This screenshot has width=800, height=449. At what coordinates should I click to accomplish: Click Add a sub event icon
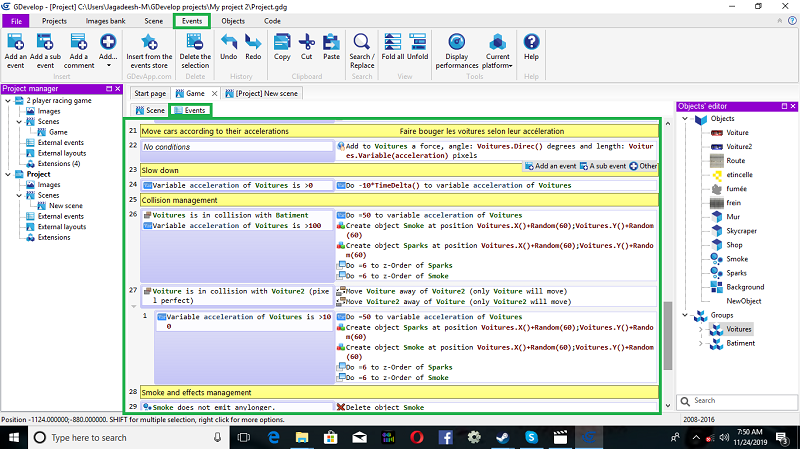pyautogui.click(x=45, y=42)
